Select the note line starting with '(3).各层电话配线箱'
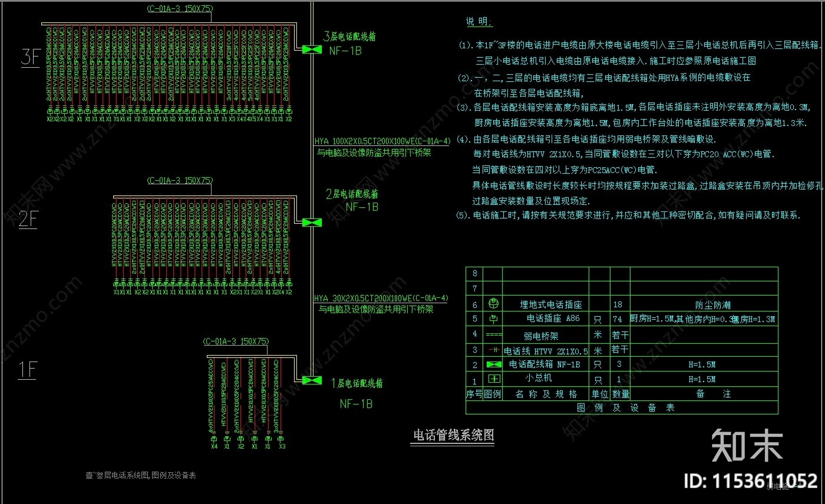The height and width of the screenshot is (504, 825). (634, 107)
